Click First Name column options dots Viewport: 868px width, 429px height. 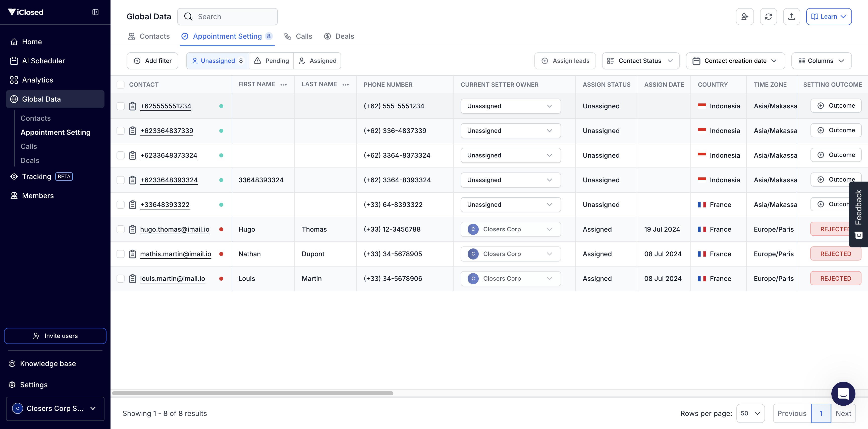[x=284, y=85]
